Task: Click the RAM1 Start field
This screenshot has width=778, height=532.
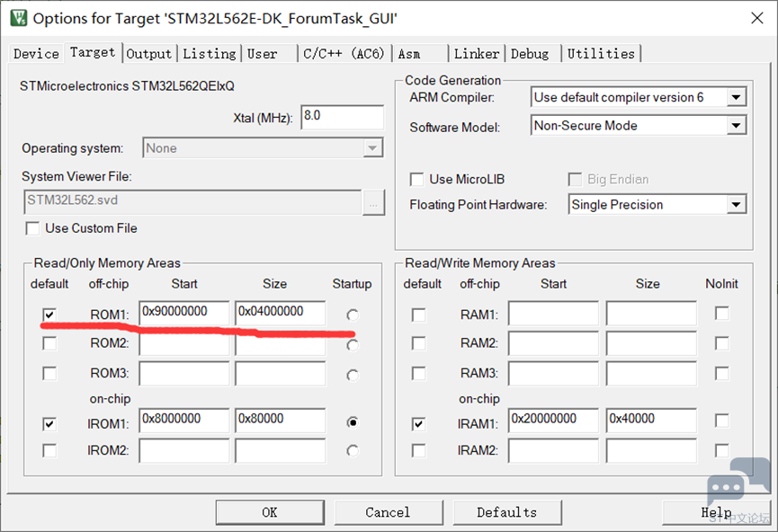Action: pos(553,313)
